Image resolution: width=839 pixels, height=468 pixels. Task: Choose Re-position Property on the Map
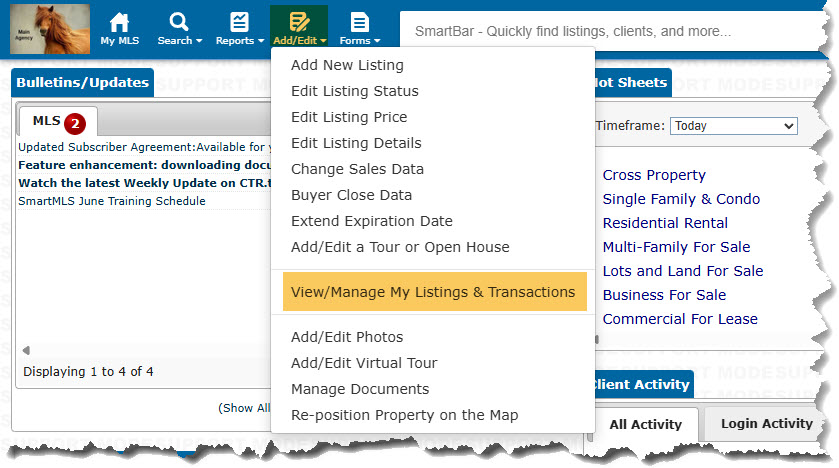coord(405,415)
